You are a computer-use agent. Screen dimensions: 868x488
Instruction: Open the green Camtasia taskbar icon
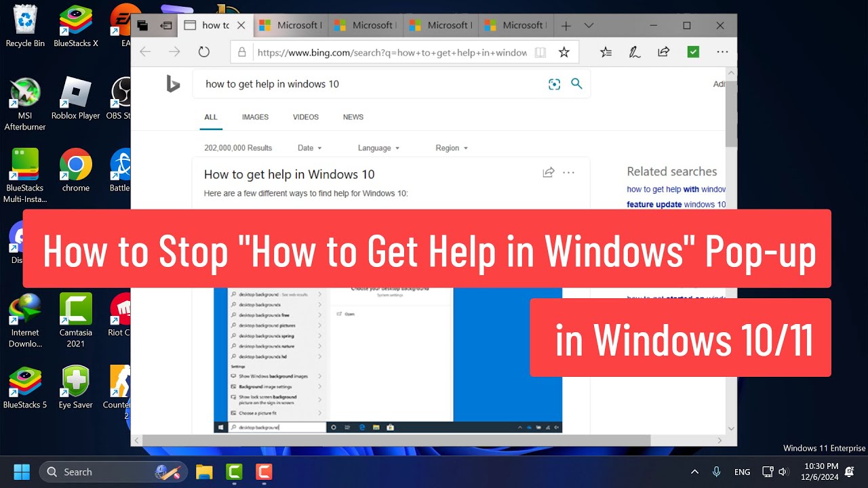click(x=234, y=472)
